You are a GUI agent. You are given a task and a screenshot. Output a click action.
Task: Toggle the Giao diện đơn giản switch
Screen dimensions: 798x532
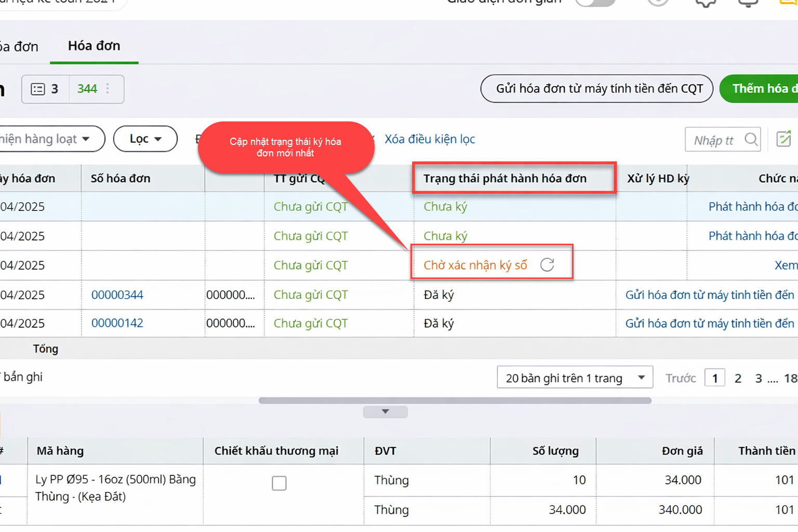(595, 2)
